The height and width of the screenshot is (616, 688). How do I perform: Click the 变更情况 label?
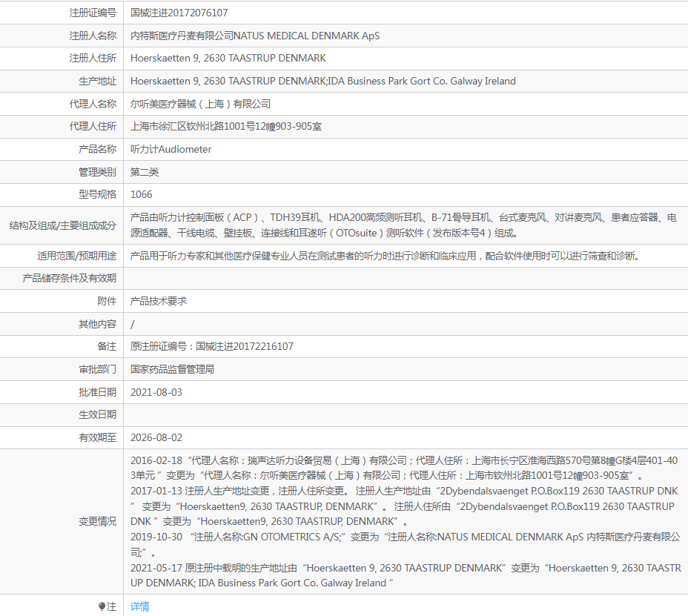click(x=97, y=521)
